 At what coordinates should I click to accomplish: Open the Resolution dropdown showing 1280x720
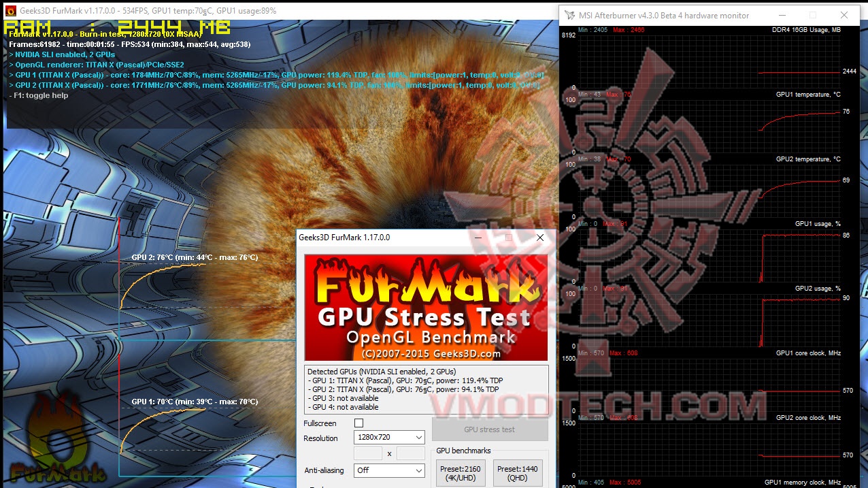click(390, 437)
